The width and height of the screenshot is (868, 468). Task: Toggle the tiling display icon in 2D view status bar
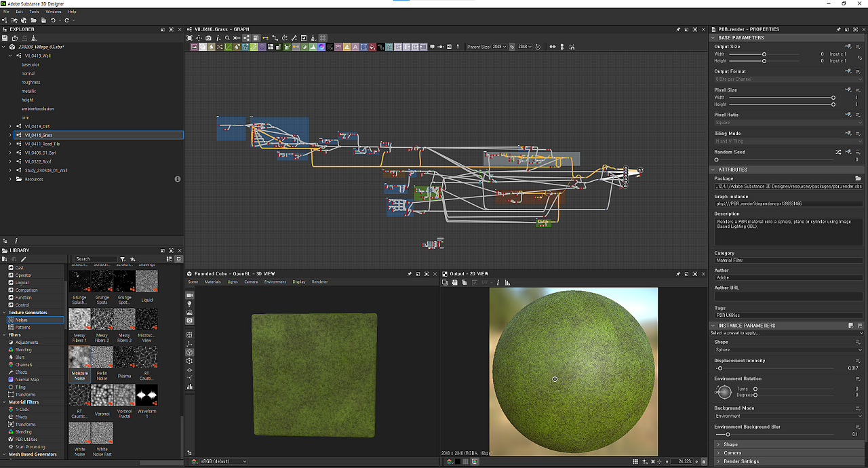click(635, 461)
